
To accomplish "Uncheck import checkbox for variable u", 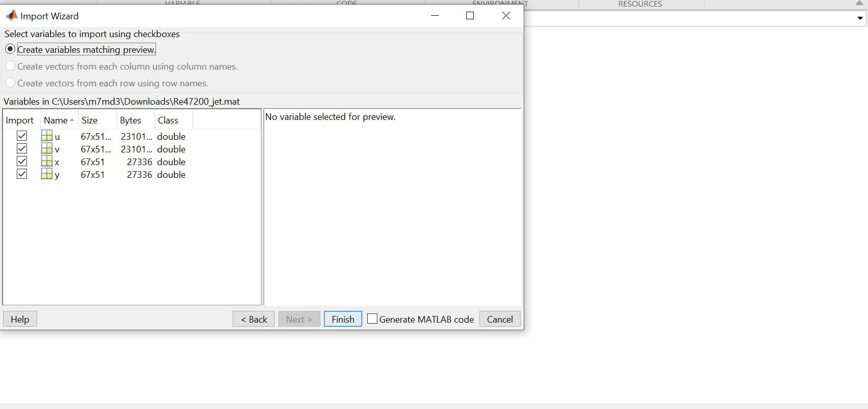I will 21,136.
